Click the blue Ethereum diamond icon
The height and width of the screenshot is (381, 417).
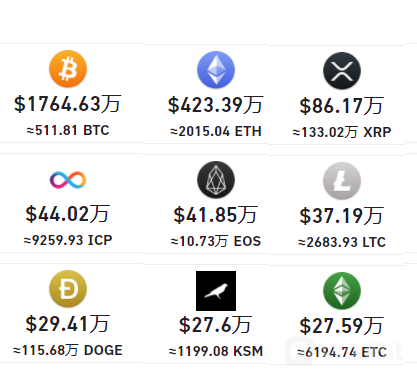[216, 70]
